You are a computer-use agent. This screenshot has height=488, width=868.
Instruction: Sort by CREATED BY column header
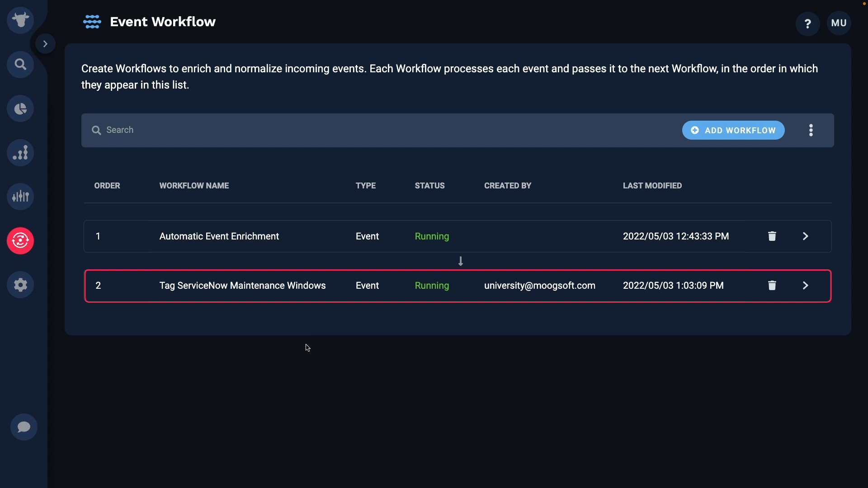point(508,186)
